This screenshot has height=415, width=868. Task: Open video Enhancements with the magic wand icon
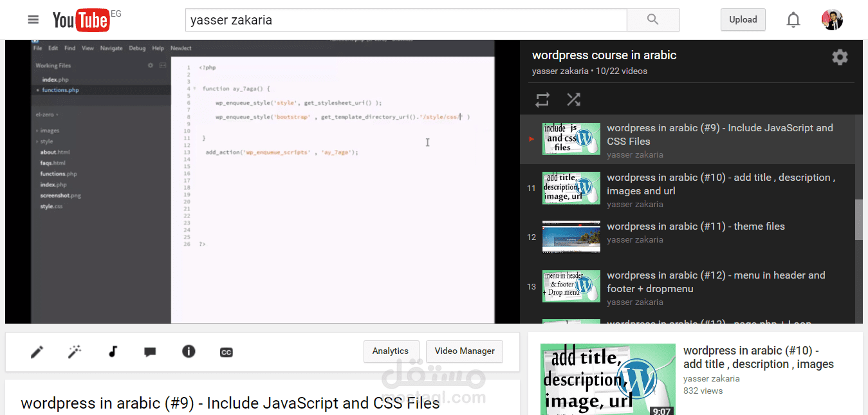coord(75,351)
